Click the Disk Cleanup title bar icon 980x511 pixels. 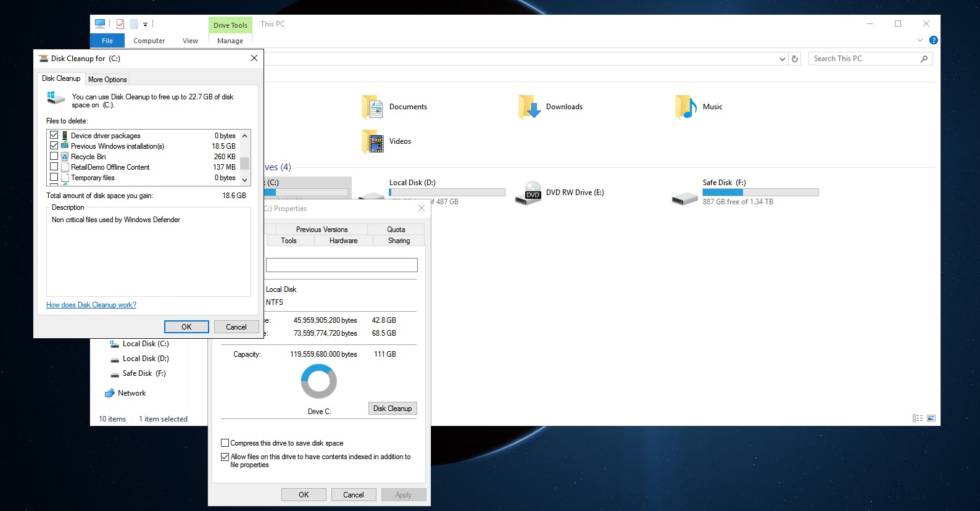click(43, 59)
